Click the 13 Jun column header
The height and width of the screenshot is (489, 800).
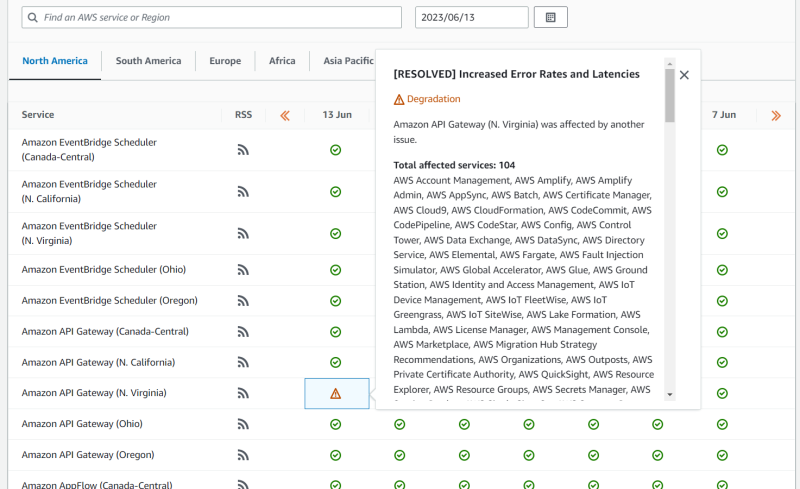point(337,115)
